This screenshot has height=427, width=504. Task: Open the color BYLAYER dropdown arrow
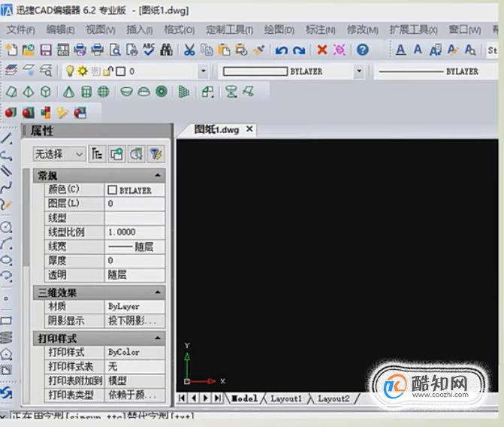[359, 71]
